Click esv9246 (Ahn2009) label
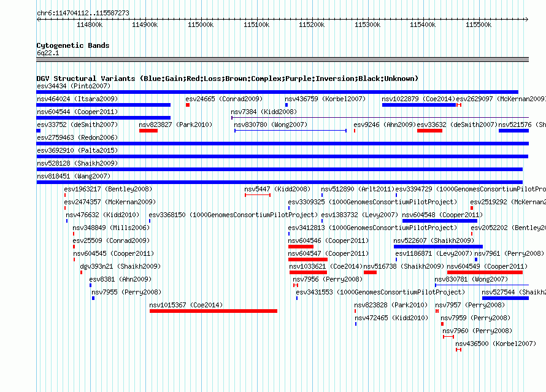Viewport: 546px width, 392px height. 385,125
